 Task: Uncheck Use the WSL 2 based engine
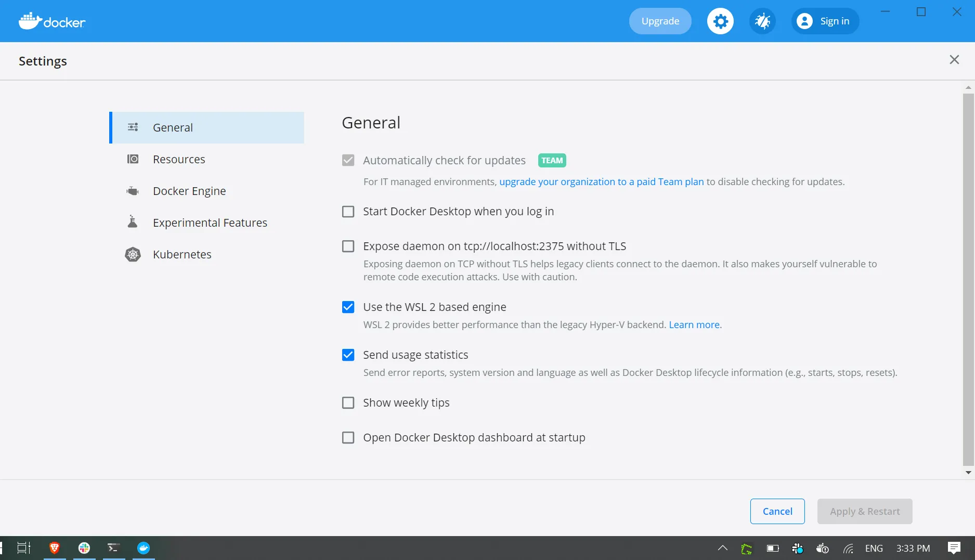[x=348, y=307]
